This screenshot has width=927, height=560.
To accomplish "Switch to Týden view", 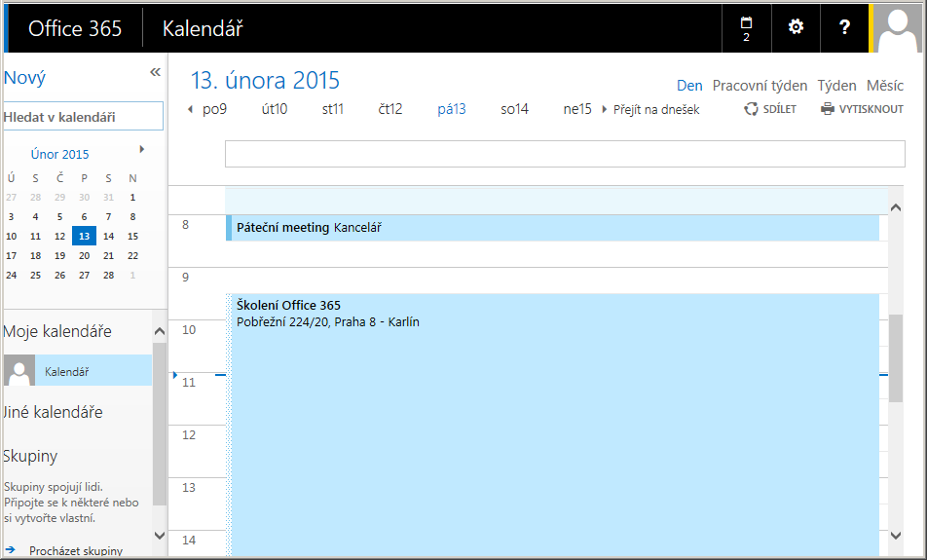I will coord(836,86).
